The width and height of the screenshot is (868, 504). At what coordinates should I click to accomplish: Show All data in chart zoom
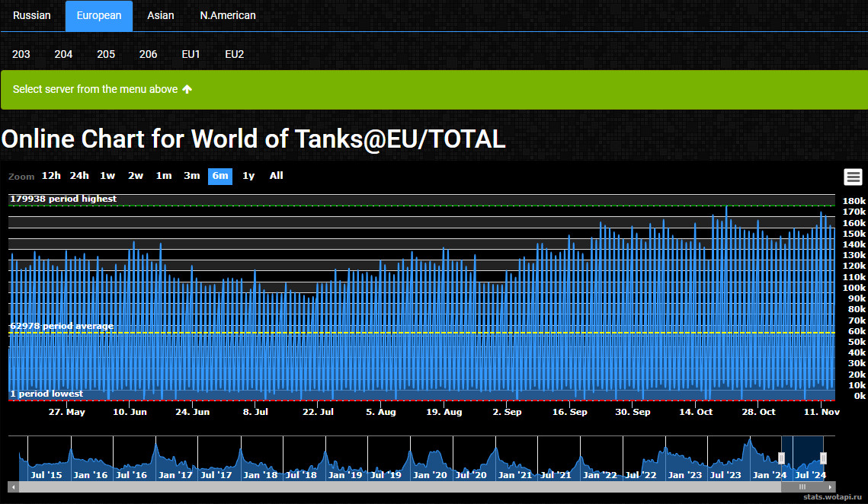[x=276, y=176]
